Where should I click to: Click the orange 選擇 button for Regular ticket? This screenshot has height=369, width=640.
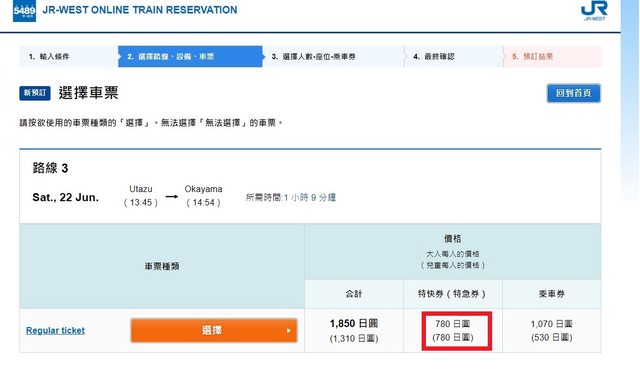coord(214,330)
